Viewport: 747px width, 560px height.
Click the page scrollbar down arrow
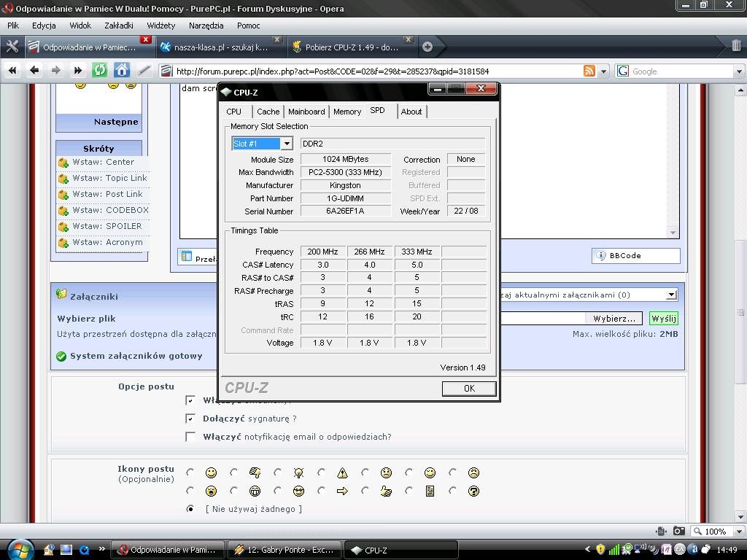740,518
